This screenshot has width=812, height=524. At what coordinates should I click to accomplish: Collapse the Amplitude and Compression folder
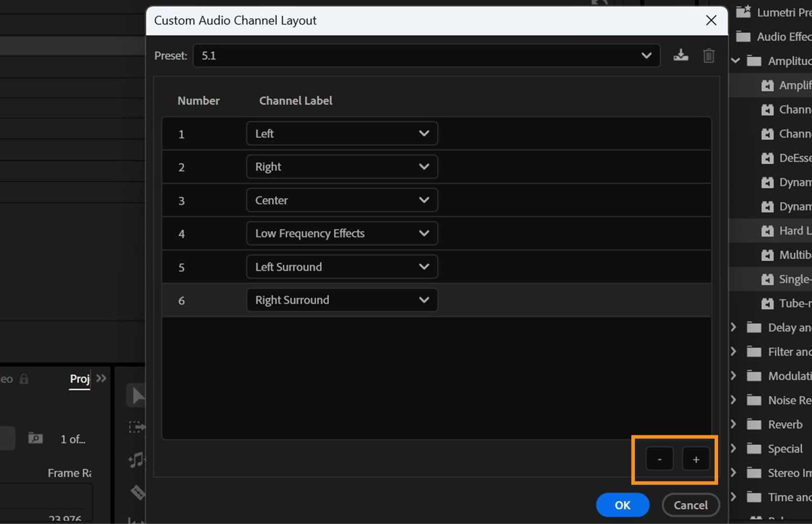[x=735, y=60]
